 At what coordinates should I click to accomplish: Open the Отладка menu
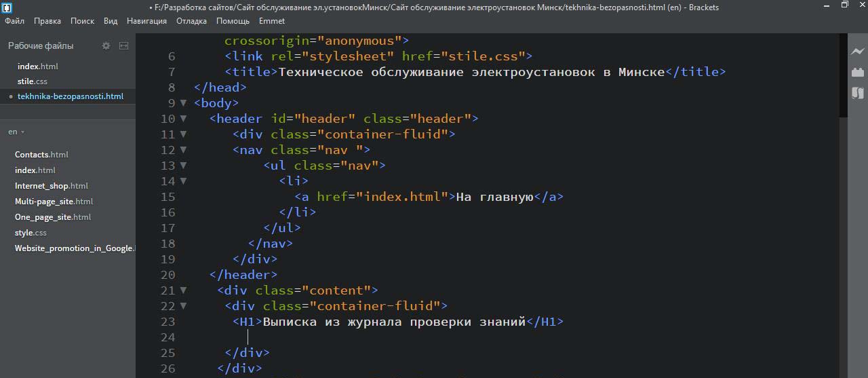point(191,21)
